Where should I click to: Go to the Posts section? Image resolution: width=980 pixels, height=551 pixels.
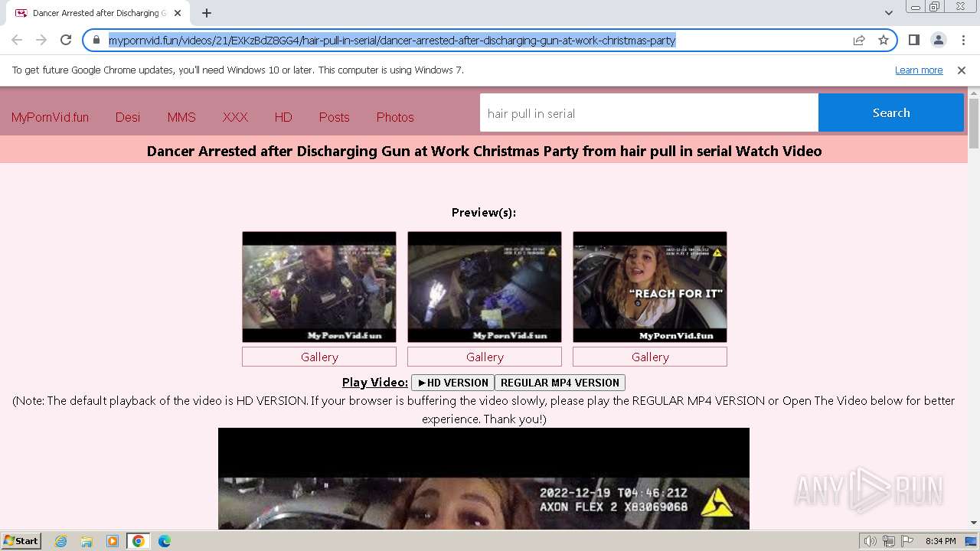click(x=334, y=117)
